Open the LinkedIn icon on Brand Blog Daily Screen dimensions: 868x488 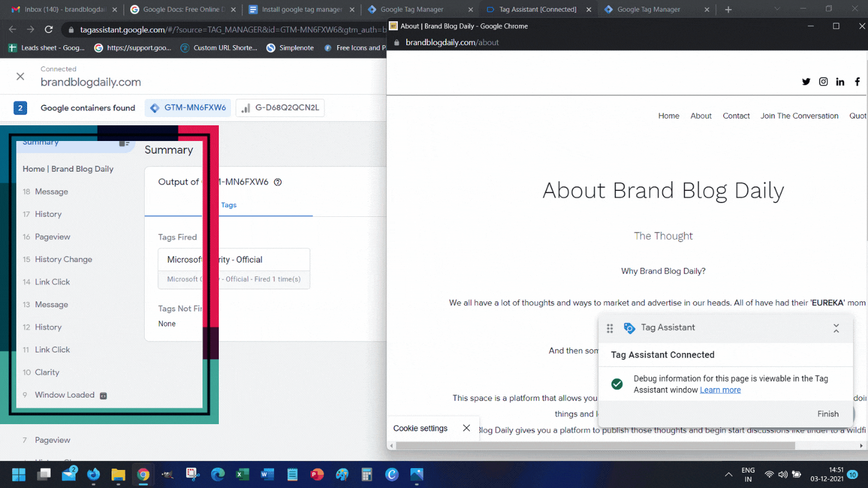(x=840, y=82)
